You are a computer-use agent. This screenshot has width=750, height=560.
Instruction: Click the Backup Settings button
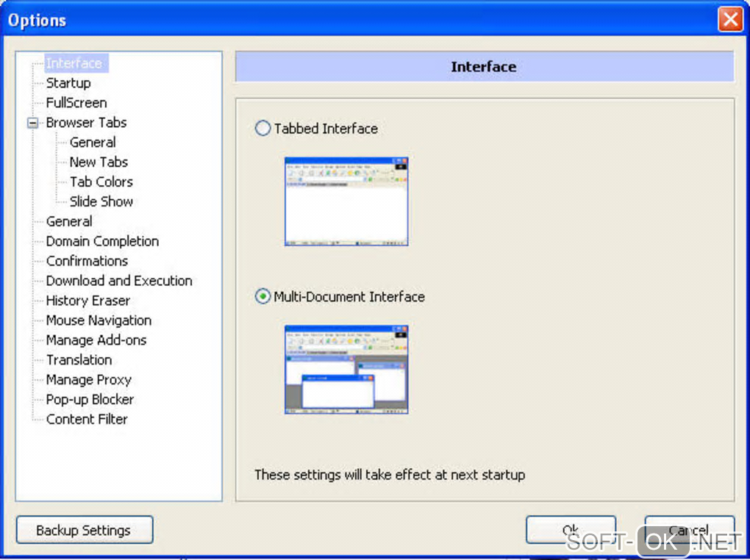[x=85, y=530]
